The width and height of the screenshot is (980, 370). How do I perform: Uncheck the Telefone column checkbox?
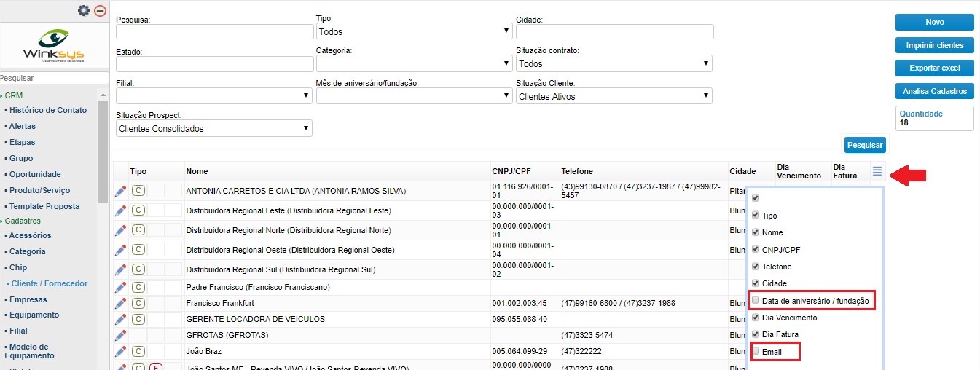(756, 266)
